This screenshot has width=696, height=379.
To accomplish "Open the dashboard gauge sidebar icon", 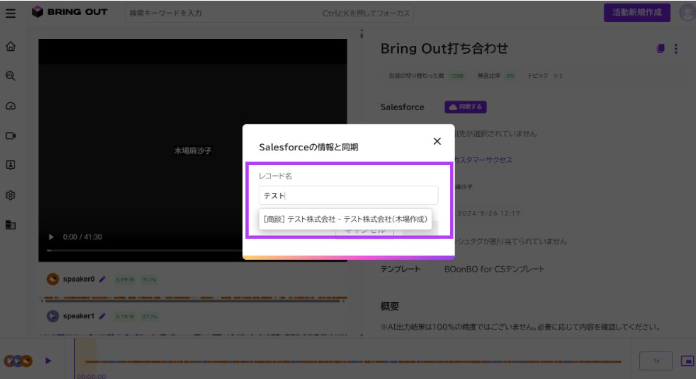I will 11,106.
